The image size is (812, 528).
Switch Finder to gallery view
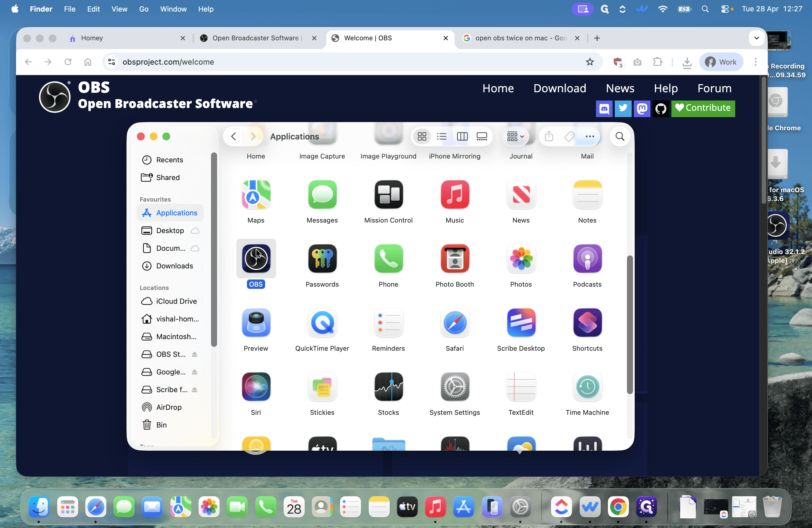coord(481,136)
